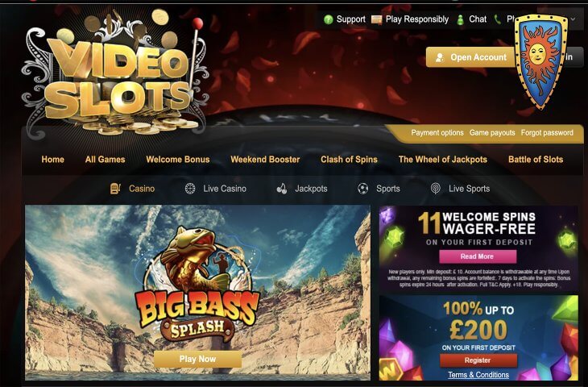Go to All Games menu item

coord(105,160)
